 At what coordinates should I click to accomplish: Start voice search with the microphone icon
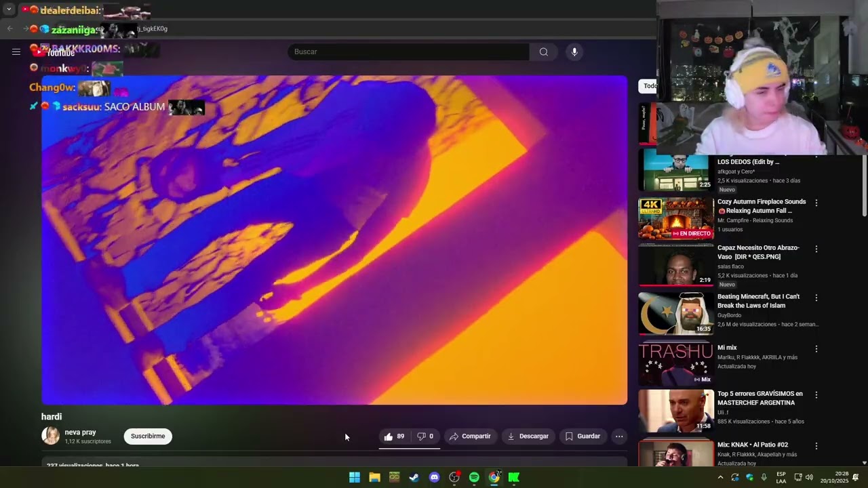574,52
